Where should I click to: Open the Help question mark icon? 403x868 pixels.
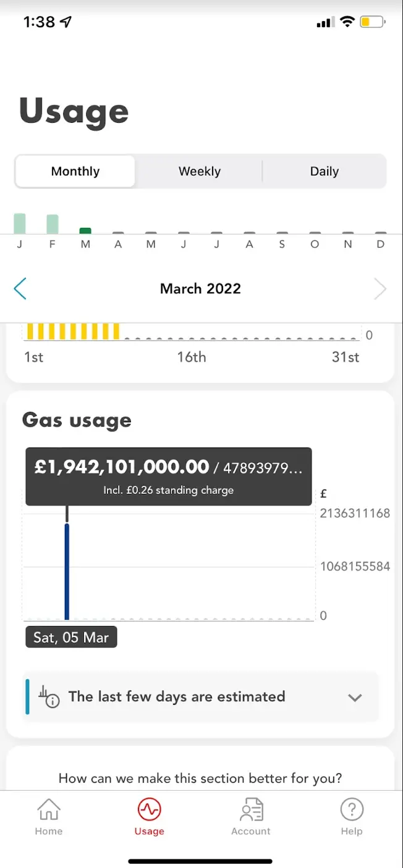point(352,809)
